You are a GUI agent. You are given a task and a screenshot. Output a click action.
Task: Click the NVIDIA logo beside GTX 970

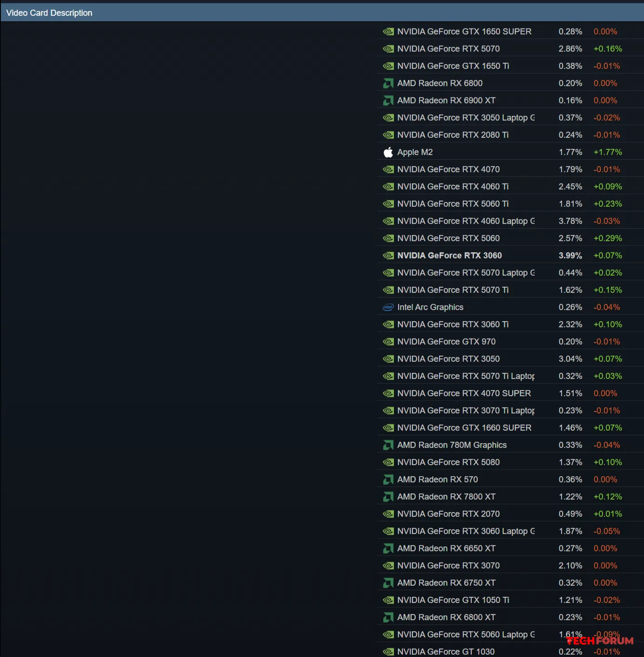(x=388, y=342)
